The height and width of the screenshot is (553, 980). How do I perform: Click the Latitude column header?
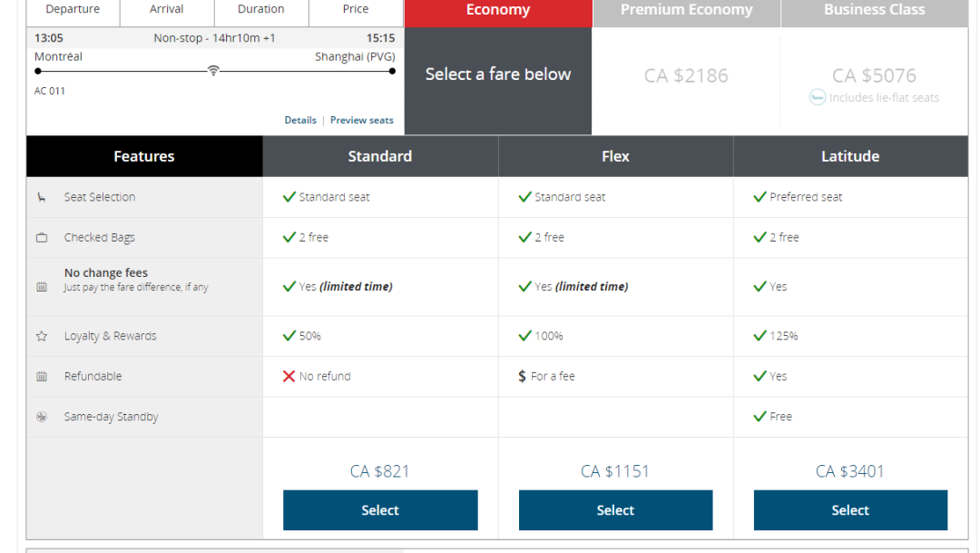[850, 156]
